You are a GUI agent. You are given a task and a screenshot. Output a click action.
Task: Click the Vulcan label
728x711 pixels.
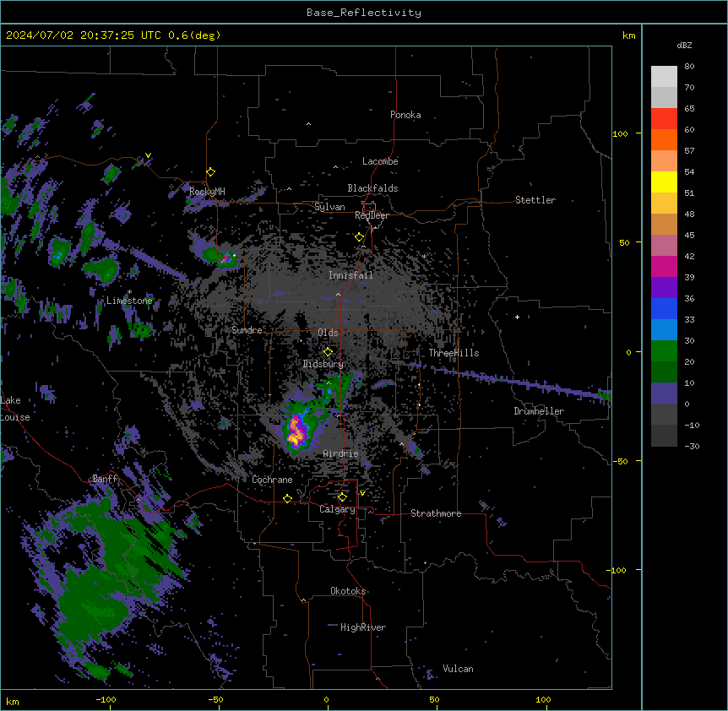pyautogui.click(x=458, y=669)
